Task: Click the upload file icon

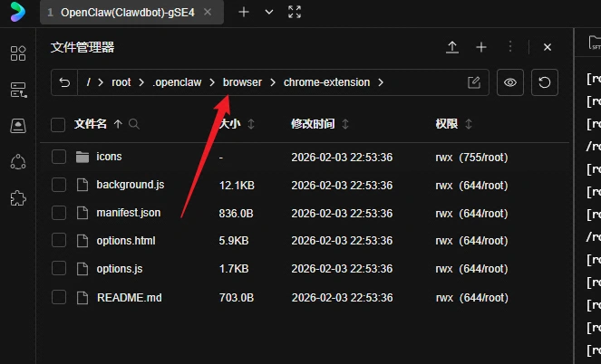Action: (x=452, y=47)
